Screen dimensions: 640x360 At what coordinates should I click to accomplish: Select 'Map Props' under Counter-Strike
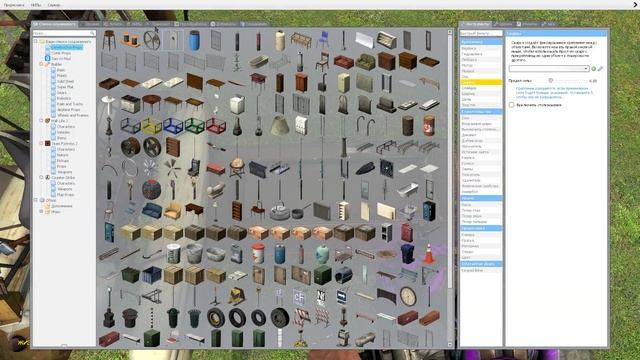coord(65,195)
